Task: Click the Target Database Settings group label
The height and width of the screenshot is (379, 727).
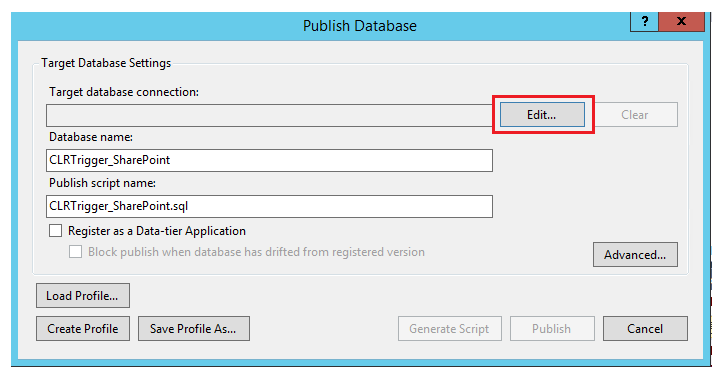Action: pos(106,63)
